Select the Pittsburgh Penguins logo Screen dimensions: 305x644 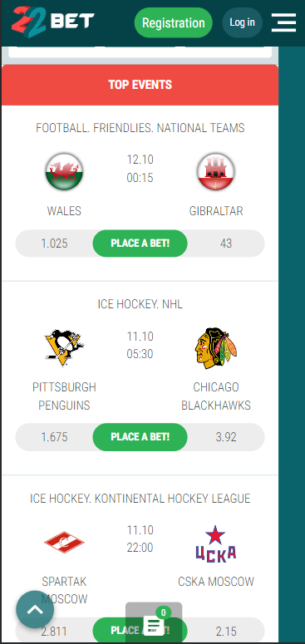(64, 347)
